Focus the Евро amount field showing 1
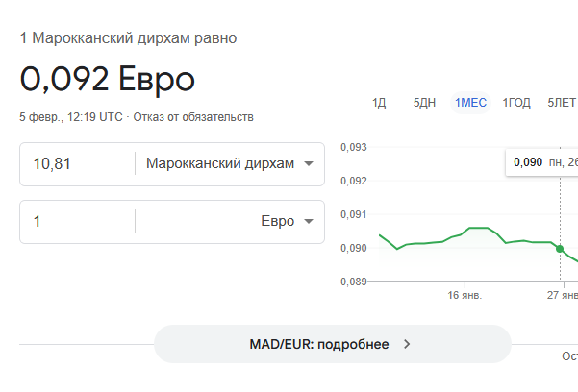This screenshot has width=578, height=392. [x=77, y=221]
